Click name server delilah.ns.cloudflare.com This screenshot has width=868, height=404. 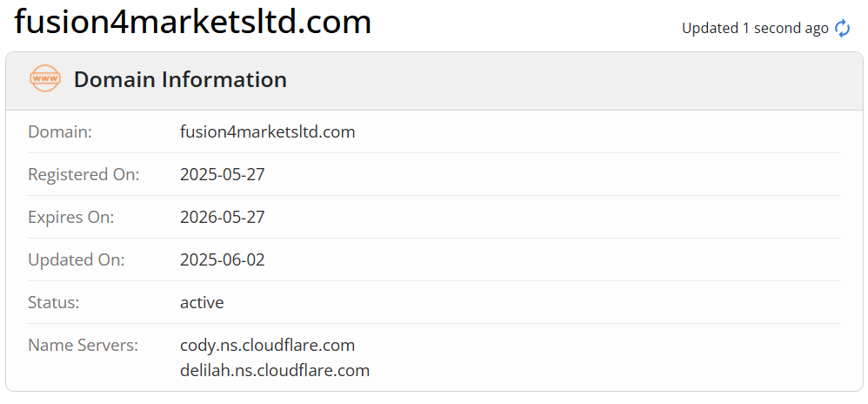pyautogui.click(x=274, y=371)
